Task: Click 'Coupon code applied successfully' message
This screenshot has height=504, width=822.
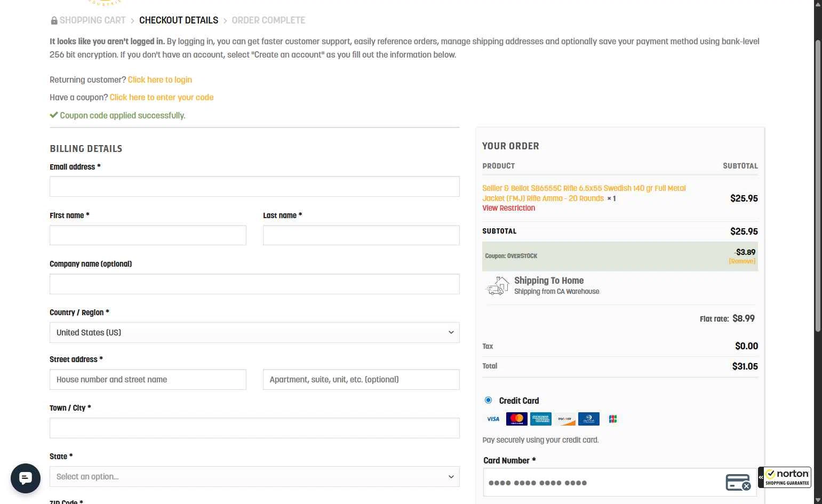Action: (122, 116)
